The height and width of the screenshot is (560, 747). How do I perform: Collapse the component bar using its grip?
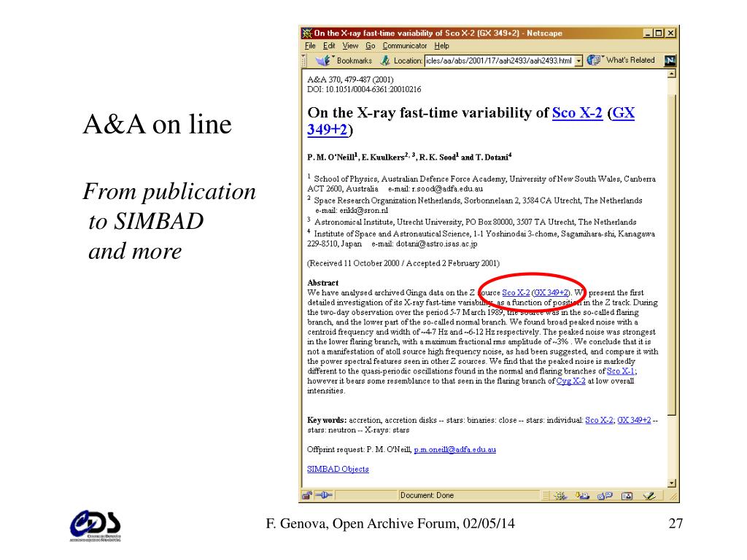click(x=546, y=496)
